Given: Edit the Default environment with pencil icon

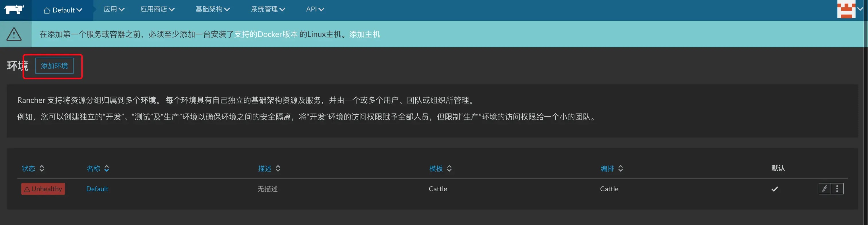Looking at the screenshot, I should coord(825,189).
